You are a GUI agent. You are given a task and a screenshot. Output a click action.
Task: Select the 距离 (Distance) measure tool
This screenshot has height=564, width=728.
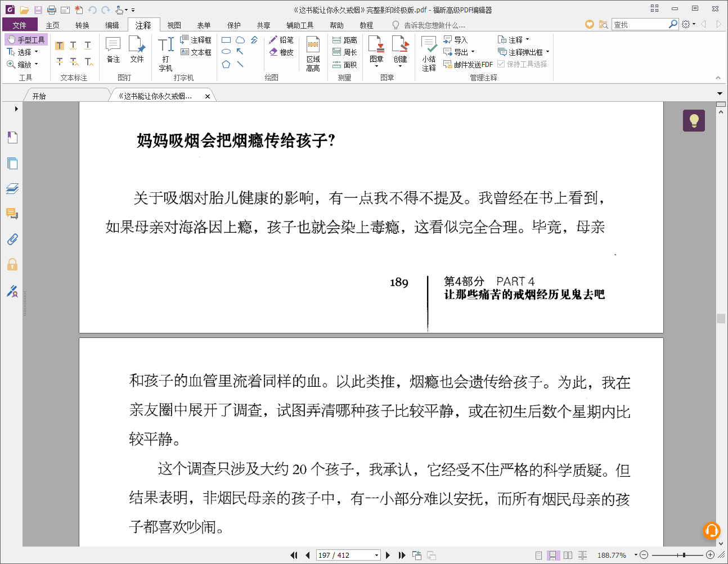pos(344,40)
